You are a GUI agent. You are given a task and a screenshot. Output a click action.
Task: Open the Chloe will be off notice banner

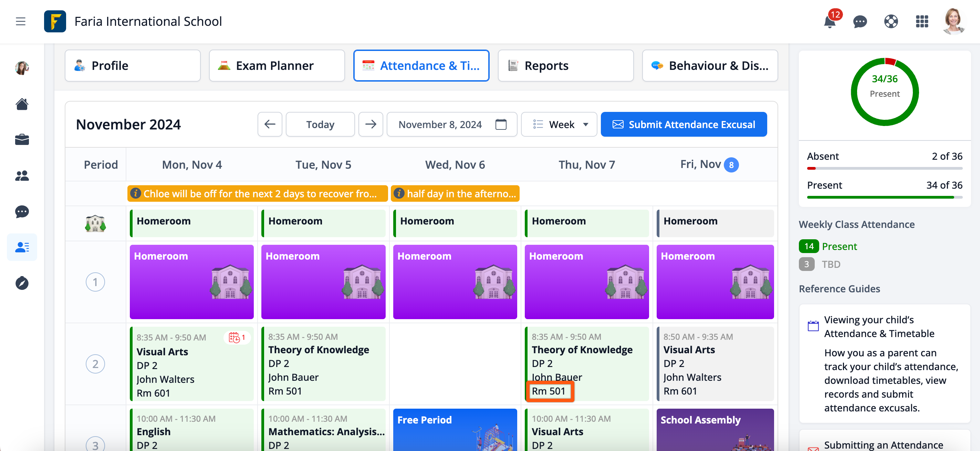(x=258, y=193)
